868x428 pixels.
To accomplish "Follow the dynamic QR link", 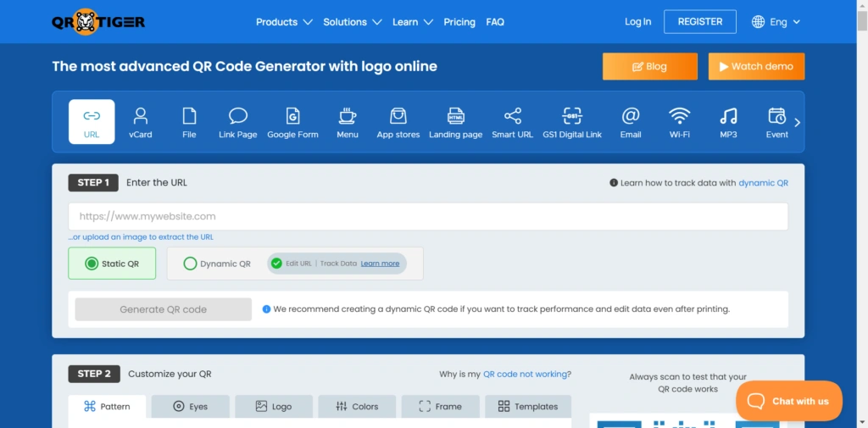I will [x=763, y=182].
